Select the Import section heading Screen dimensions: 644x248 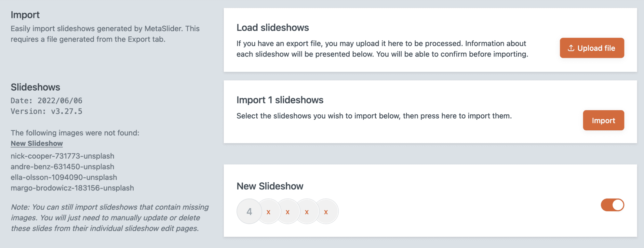pos(25,15)
